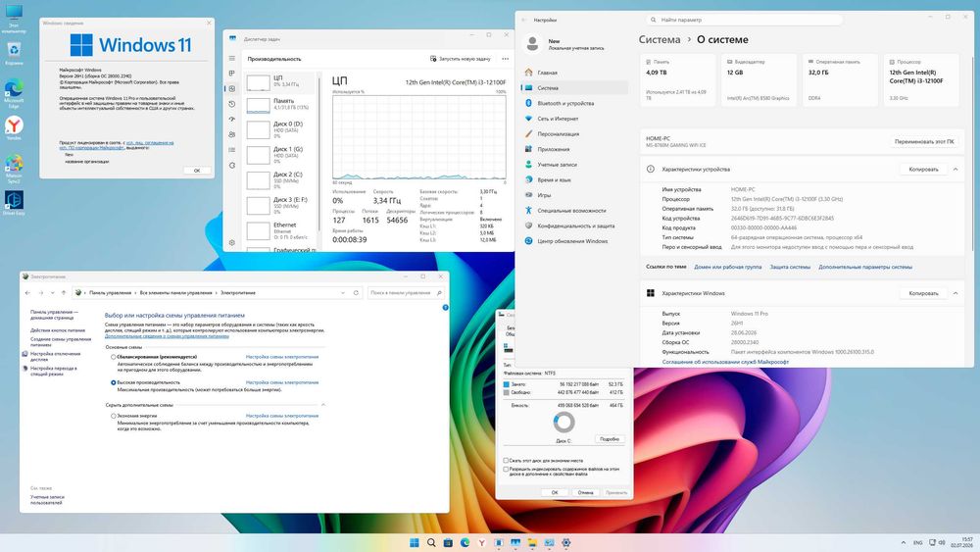
Task: Launch Microsoft Edge from the taskbar
Action: (x=465, y=542)
